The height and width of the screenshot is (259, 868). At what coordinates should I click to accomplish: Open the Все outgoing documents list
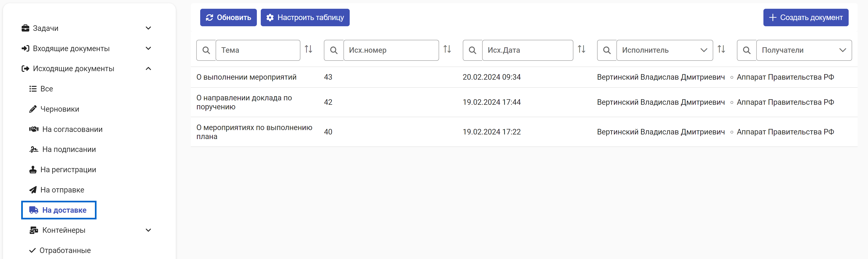[47, 89]
